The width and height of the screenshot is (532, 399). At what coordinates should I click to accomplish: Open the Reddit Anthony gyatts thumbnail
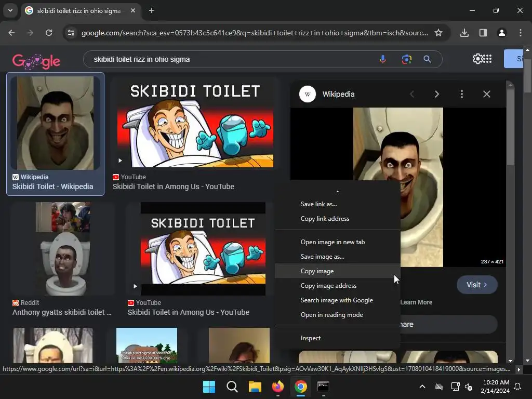63,249
